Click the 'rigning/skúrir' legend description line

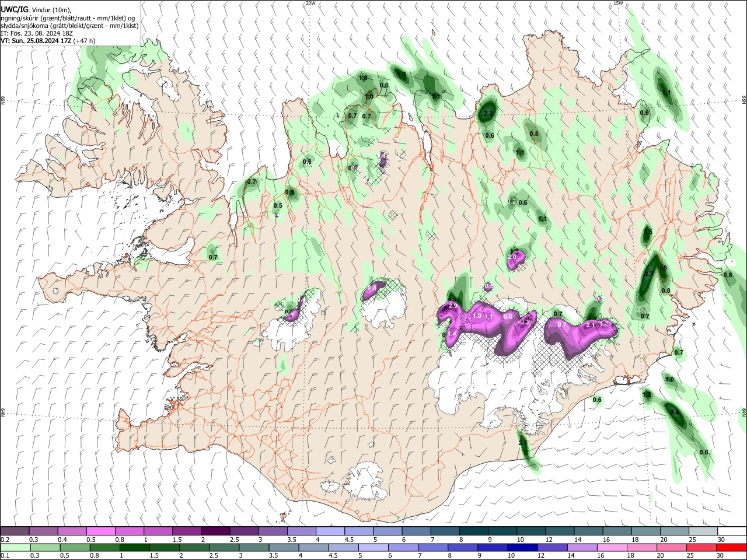click(68, 18)
